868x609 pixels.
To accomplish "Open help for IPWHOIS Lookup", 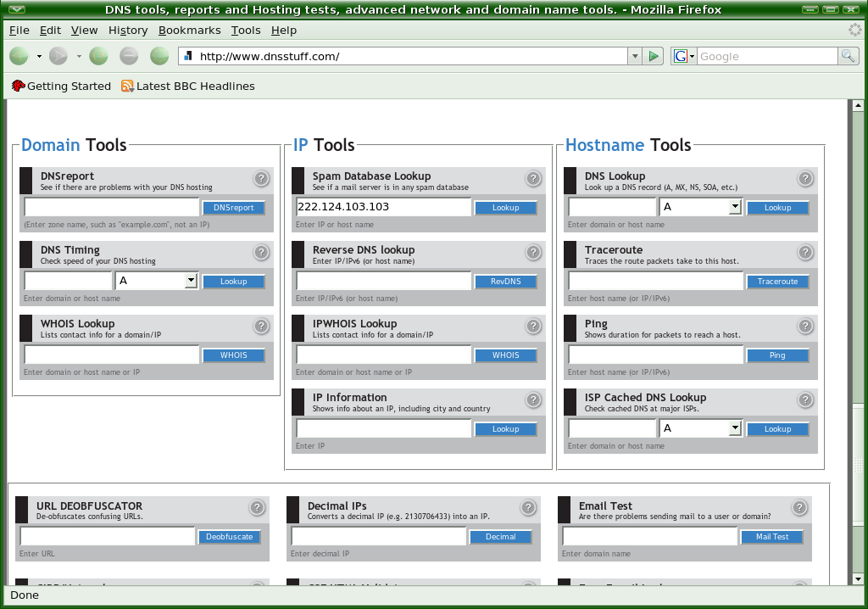I will [x=533, y=326].
